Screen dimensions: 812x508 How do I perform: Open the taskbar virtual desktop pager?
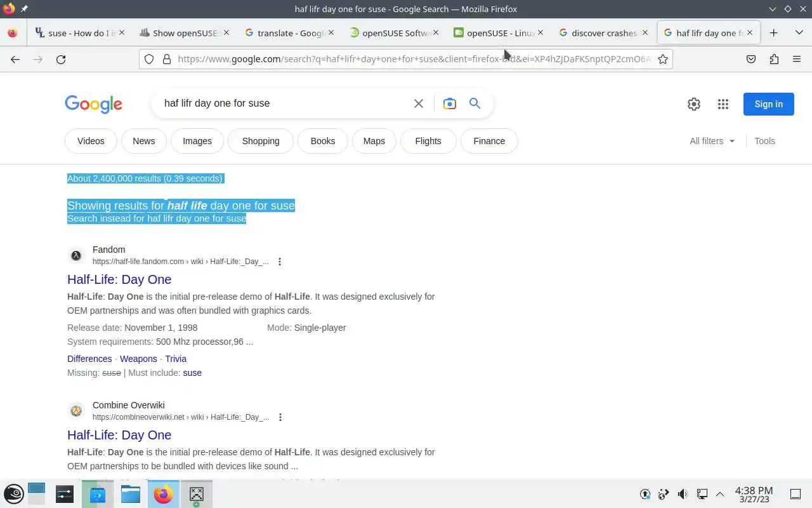(x=36, y=494)
